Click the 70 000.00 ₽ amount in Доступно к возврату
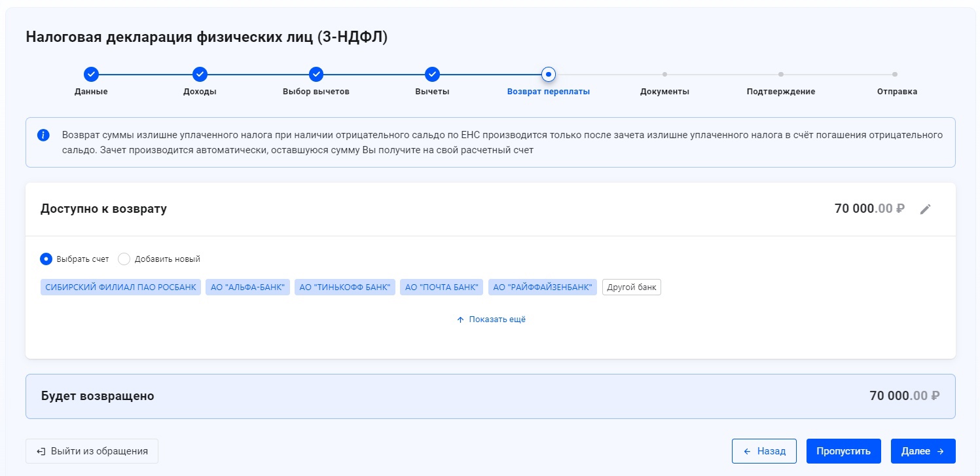 click(870, 209)
